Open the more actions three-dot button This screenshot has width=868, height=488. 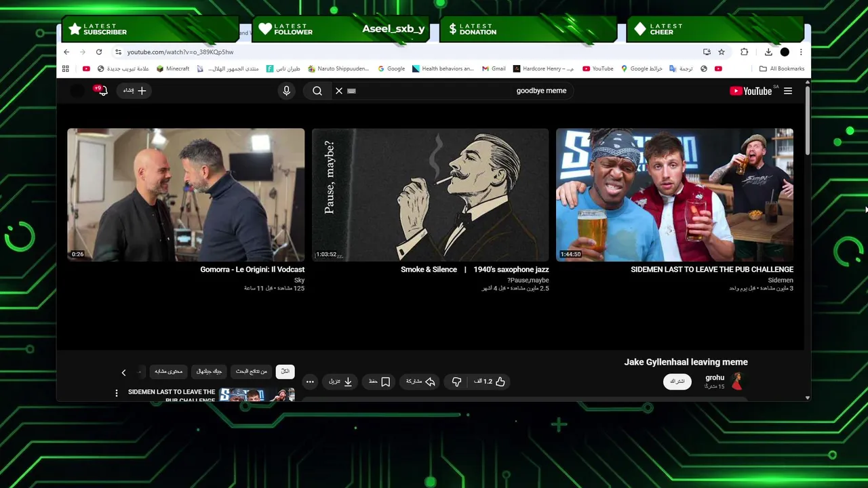point(310,382)
